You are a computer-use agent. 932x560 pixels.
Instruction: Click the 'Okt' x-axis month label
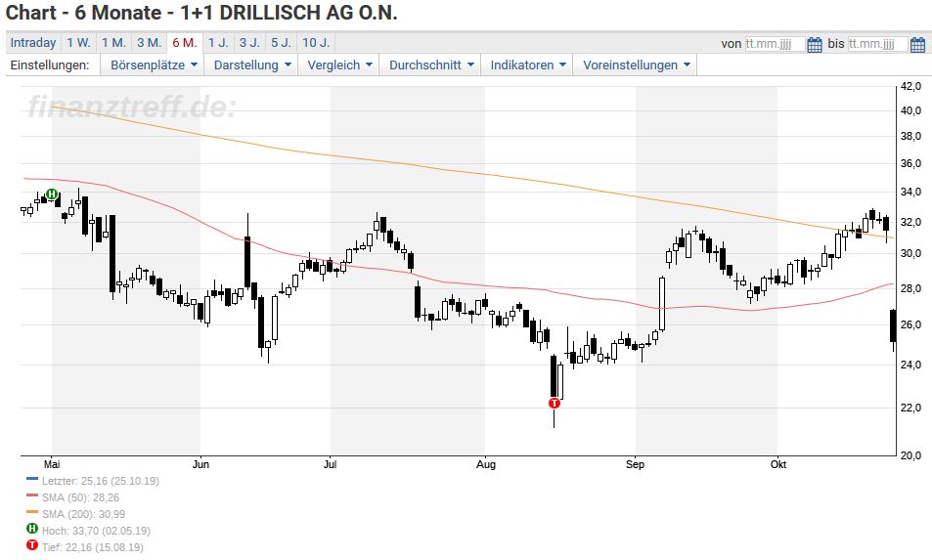tap(778, 464)
